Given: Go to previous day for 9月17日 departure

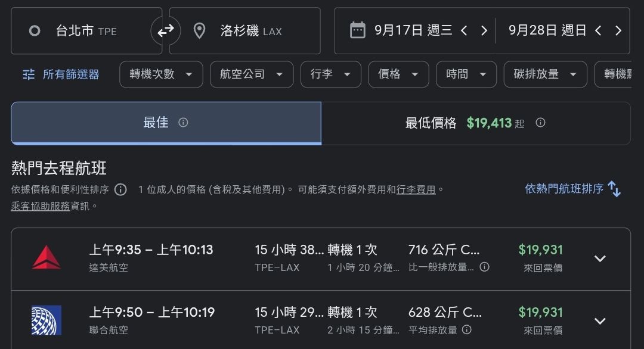Looking at the screenshot, I should pyautogui.click(x=464, y=30).
